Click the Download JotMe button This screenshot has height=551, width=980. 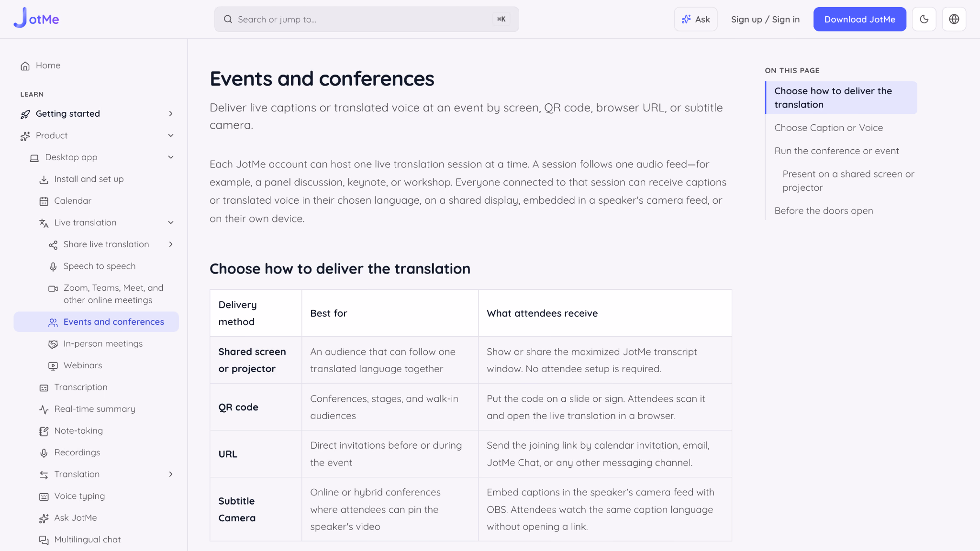[x=860, y=19]
